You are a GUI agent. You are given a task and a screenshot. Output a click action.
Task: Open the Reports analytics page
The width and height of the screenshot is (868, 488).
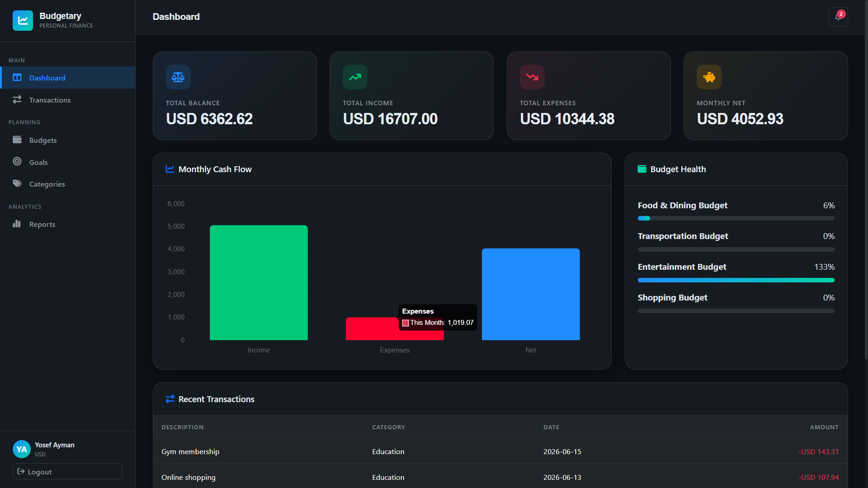pos(68,224)
